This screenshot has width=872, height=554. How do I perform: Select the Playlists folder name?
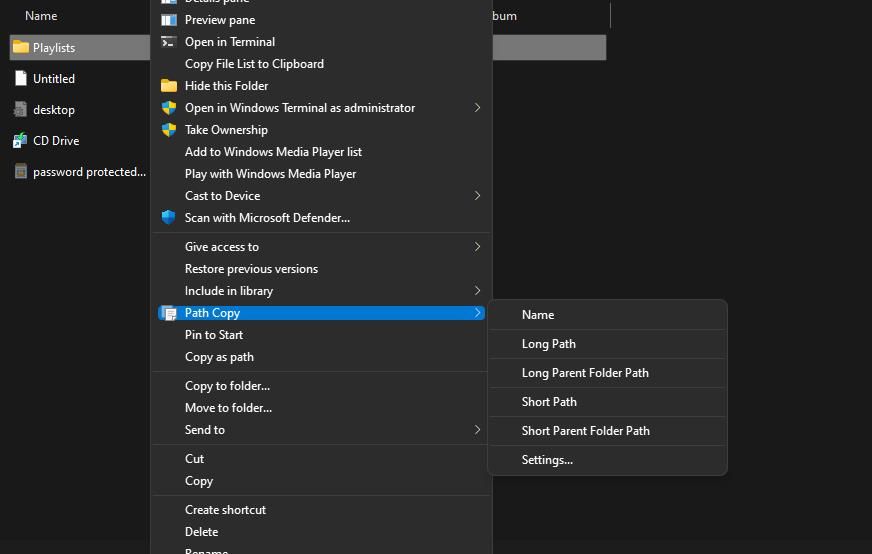click(x=54, y=48)
